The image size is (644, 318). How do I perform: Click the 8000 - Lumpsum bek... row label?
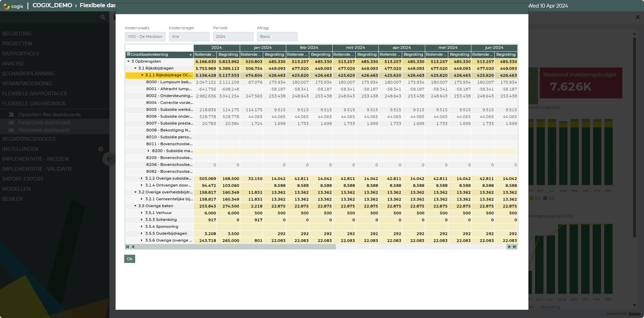tap(169, 82)
